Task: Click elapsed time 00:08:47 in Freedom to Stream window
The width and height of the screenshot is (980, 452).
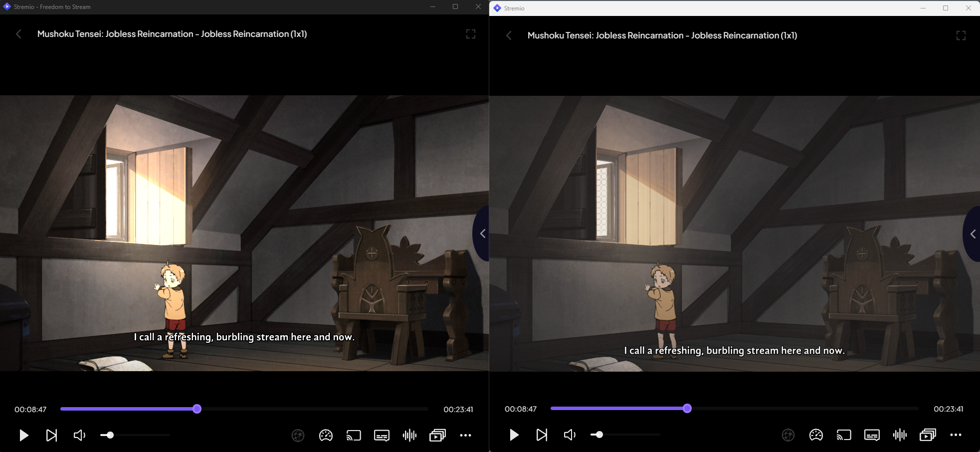Action: [30, 410]
